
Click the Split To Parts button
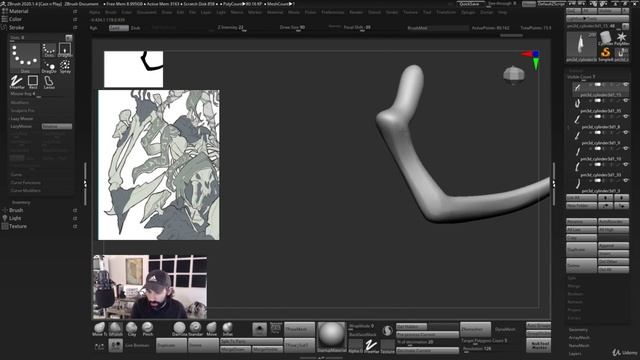pos(251,341)
